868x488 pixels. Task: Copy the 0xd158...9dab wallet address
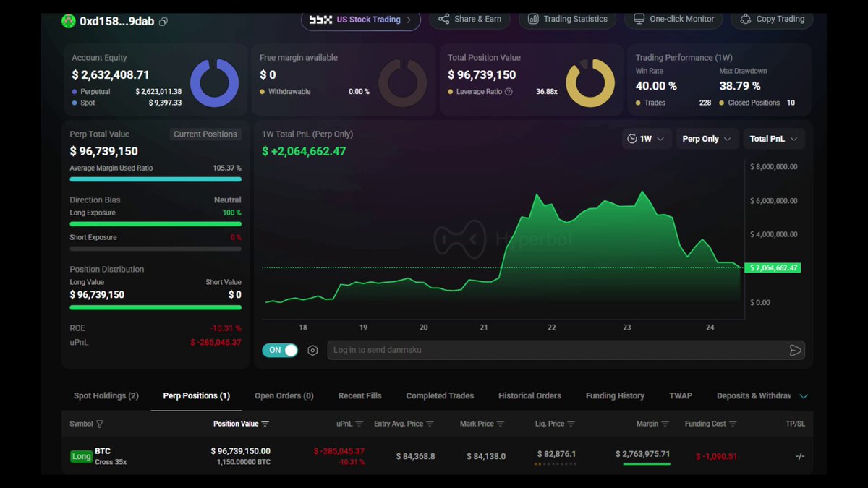click(163, 22)
